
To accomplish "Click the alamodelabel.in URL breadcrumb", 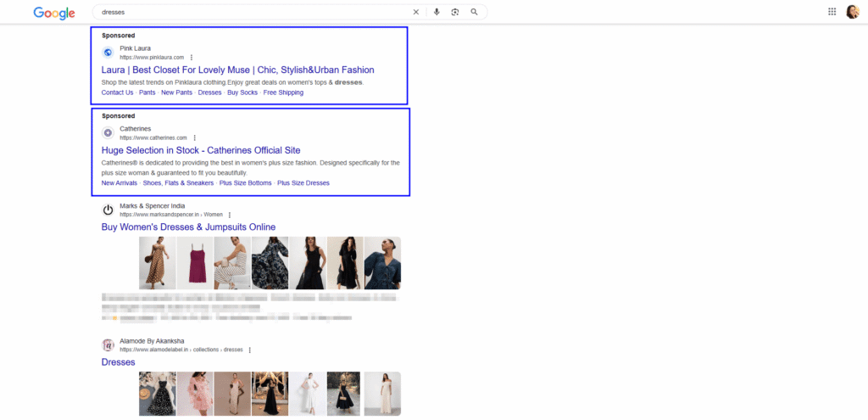I will (181, 350).
